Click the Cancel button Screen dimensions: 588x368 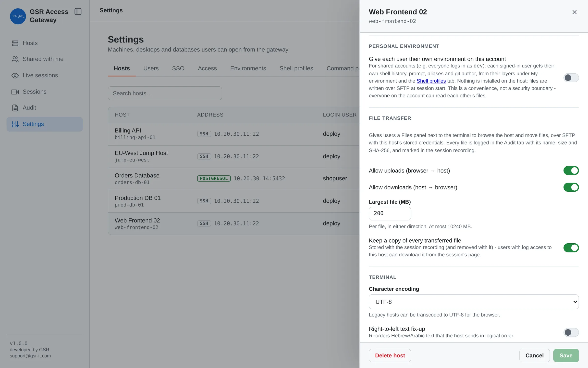tap(534, 355)
